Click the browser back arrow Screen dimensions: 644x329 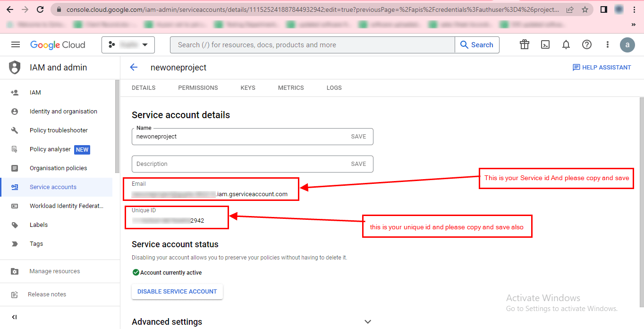[x=10, y=9]
